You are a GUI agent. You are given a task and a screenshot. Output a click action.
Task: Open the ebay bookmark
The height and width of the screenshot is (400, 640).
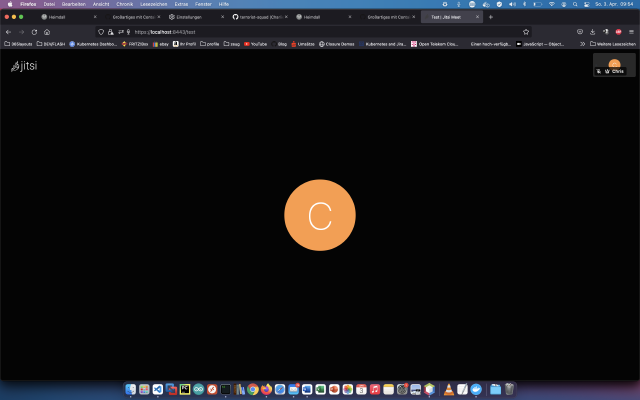(161, 44)
